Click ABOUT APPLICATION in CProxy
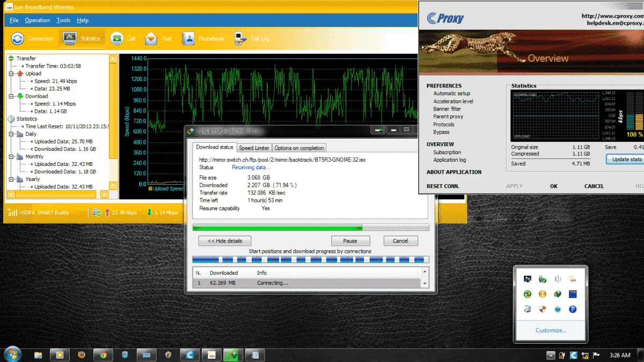The image size is (644, 362). pyautogui.click(x=453, y=172)
